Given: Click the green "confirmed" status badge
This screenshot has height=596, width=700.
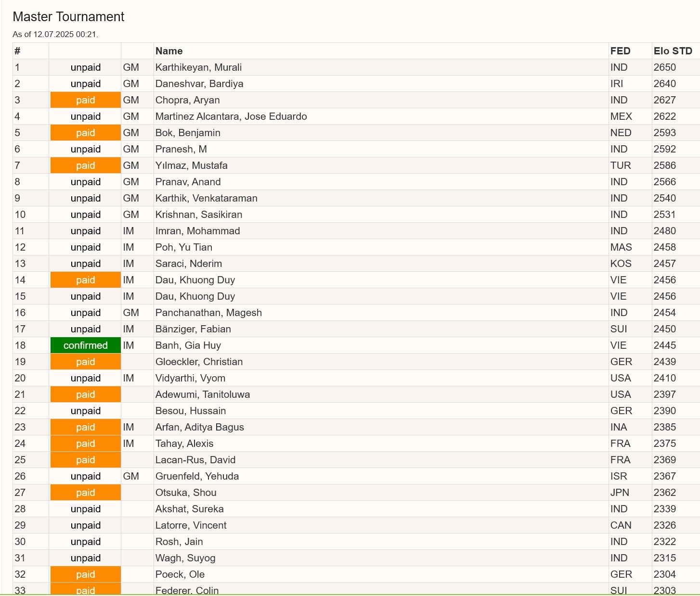Looking at the screenshot, I should pos(86,345).
